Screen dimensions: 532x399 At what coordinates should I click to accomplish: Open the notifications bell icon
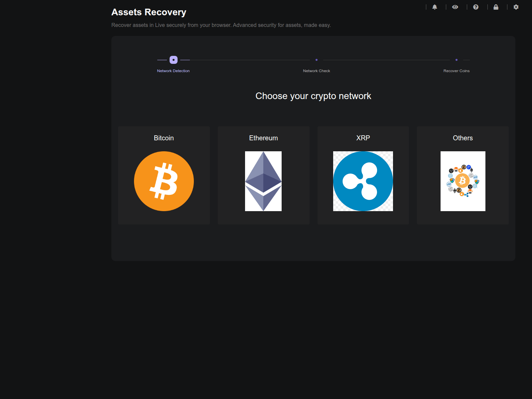pos(435,7)
